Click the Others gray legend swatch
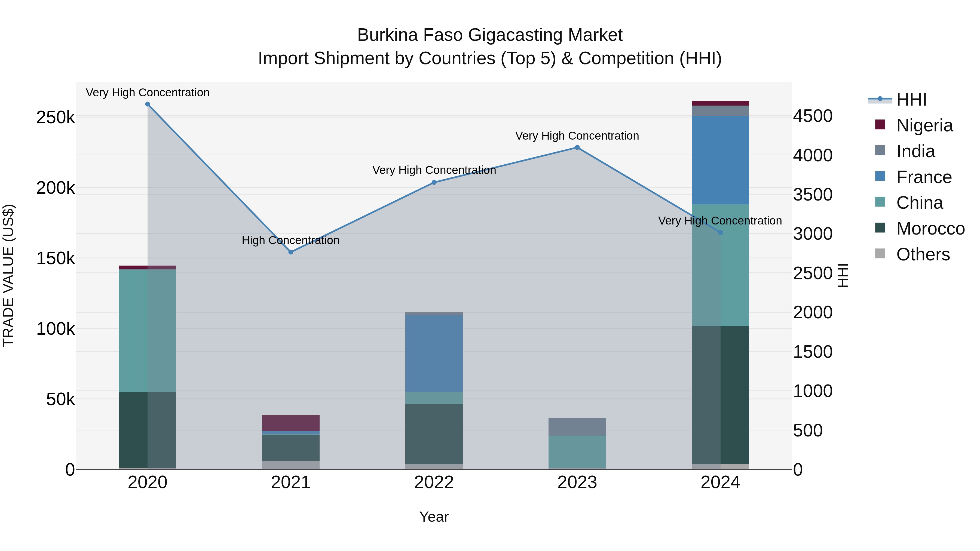The image size is (980, 551). pyautogui.click(x=880, y=253)
